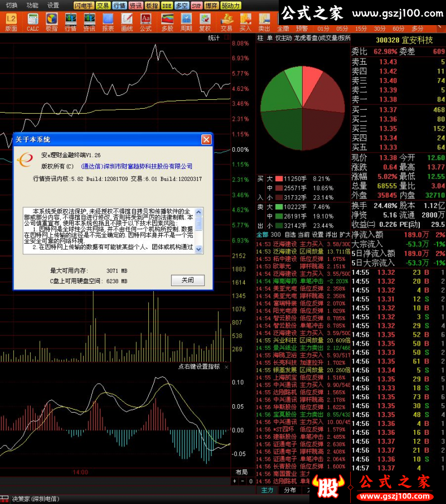Click the 多空 top button
The image size is (446, 504).
pos(182,6)
